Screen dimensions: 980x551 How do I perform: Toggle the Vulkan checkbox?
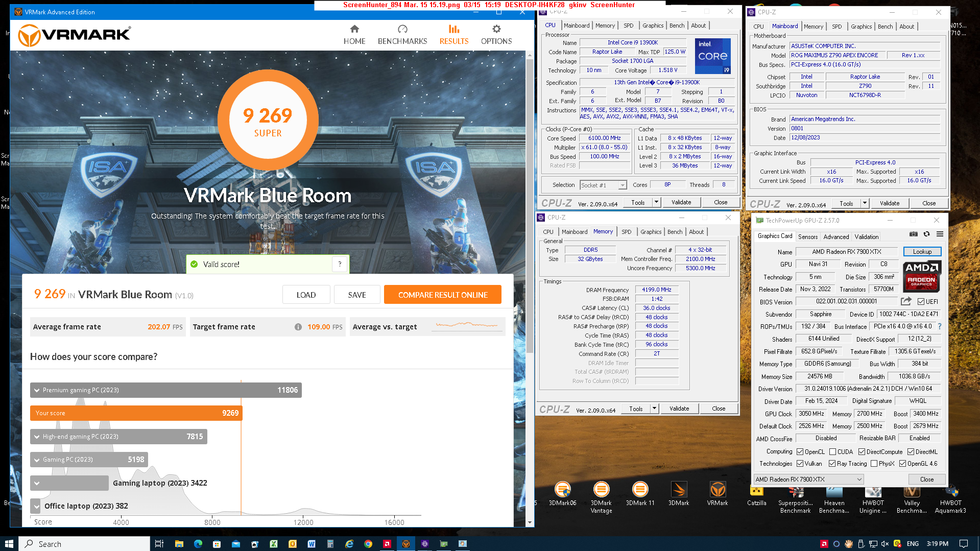(x=800, y=464)
